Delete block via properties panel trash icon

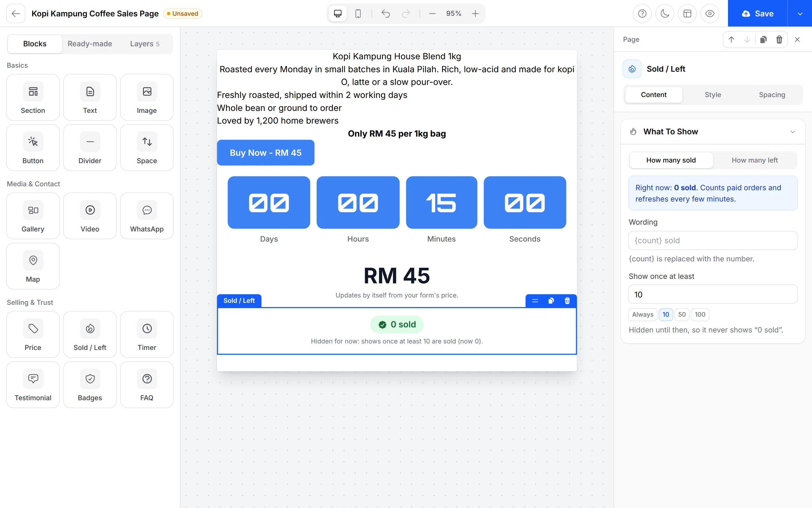(779, 40)
